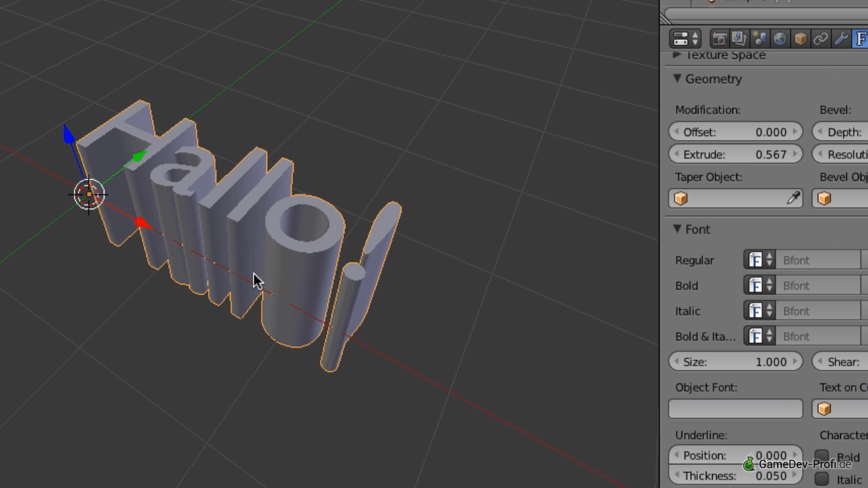
Task: Pick Taper Object with eyedropper
Action: [793, 199]
